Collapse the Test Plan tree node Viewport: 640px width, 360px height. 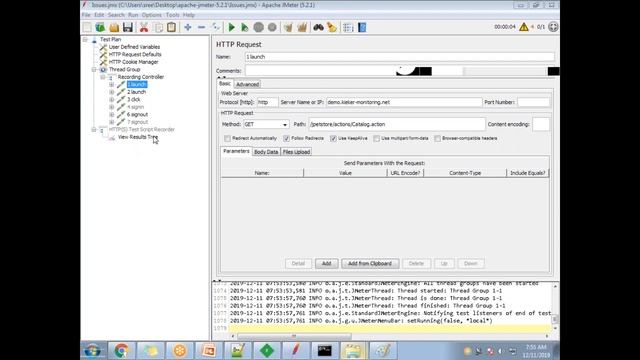coord(85,40)
